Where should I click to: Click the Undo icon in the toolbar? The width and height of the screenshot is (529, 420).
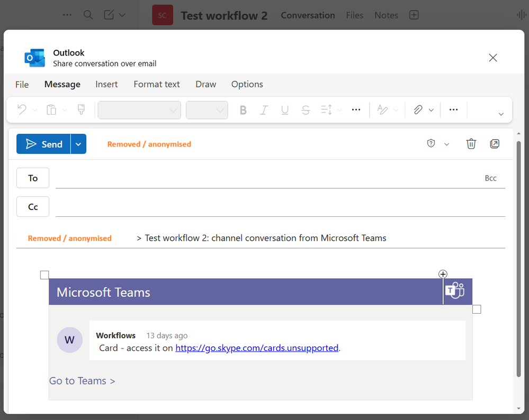(22, 109)
